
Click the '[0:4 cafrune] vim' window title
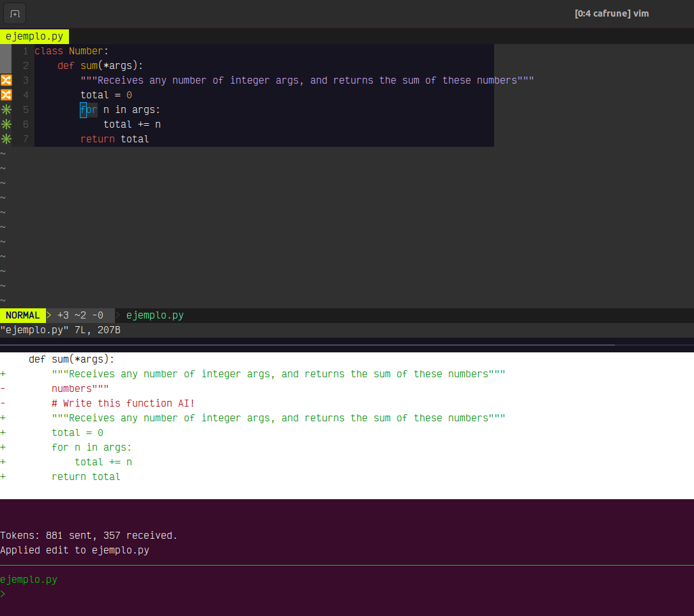[612, 13]
